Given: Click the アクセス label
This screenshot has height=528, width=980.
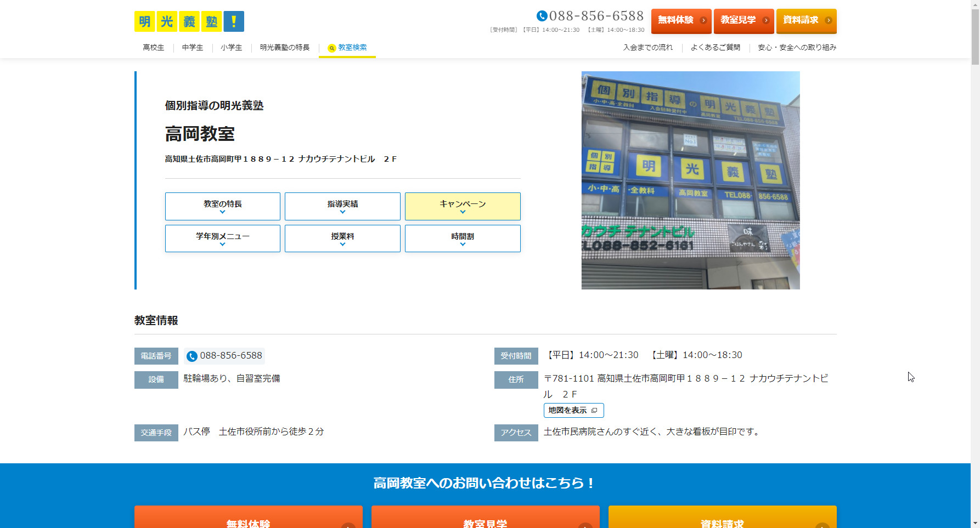Looking at the screenshot, I should click(x=516, y=433).
